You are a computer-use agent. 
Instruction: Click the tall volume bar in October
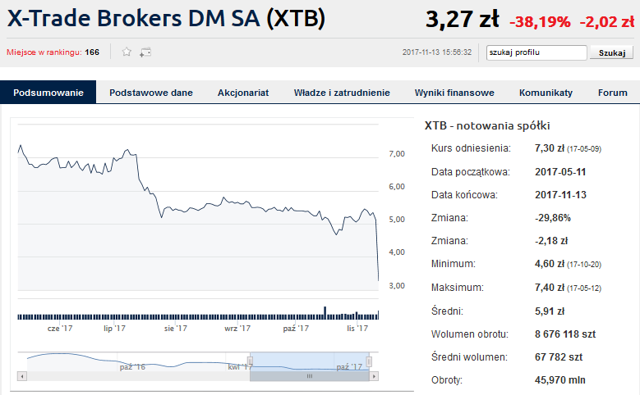tap(325, 313)
